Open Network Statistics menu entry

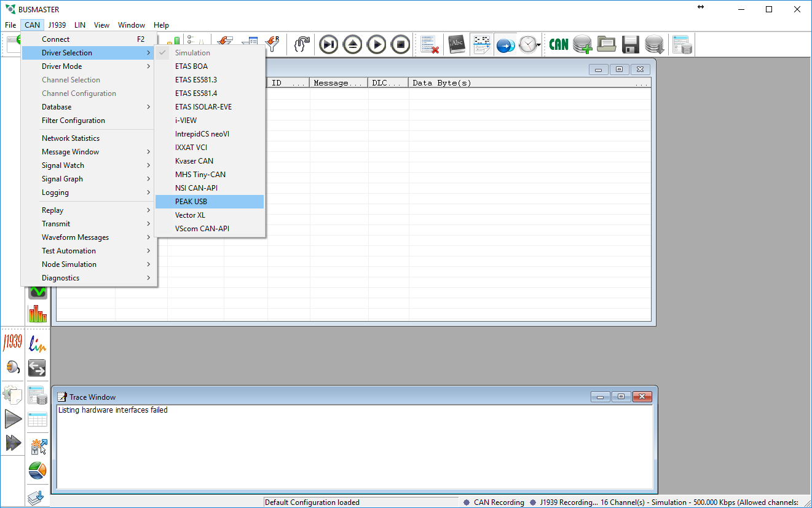pos(89,138)
